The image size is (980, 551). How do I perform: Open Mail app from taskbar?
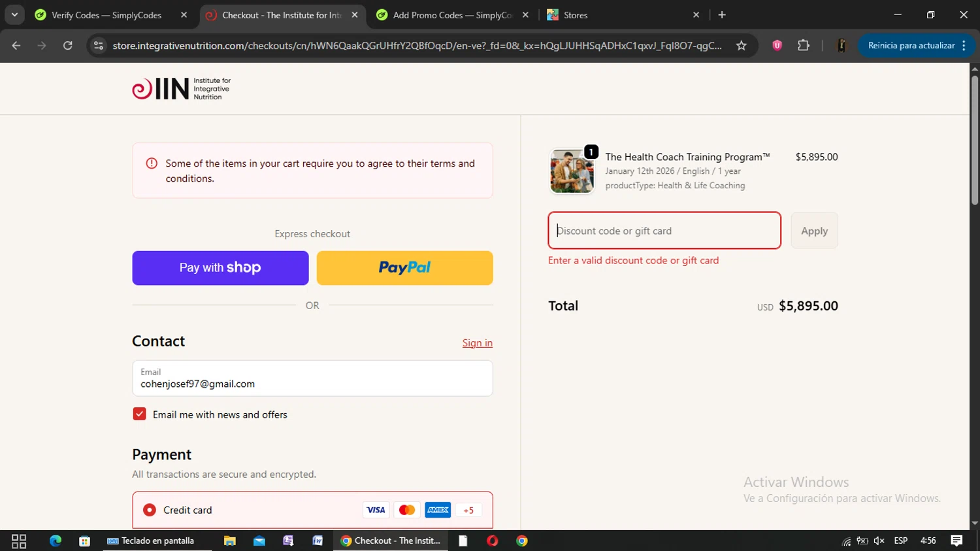259,541
